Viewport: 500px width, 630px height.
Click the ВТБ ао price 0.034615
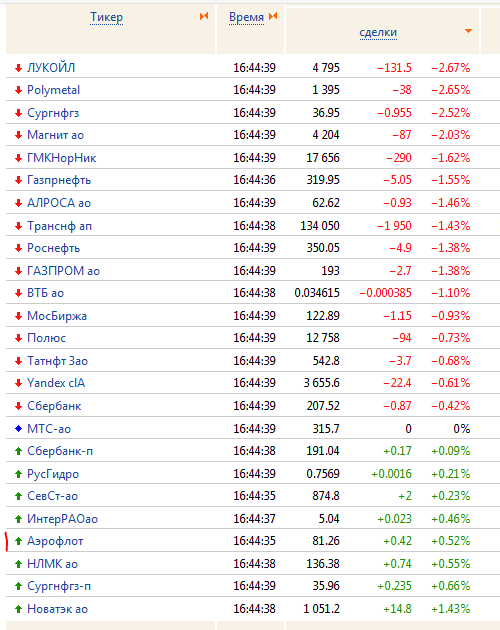coord(317,293)
